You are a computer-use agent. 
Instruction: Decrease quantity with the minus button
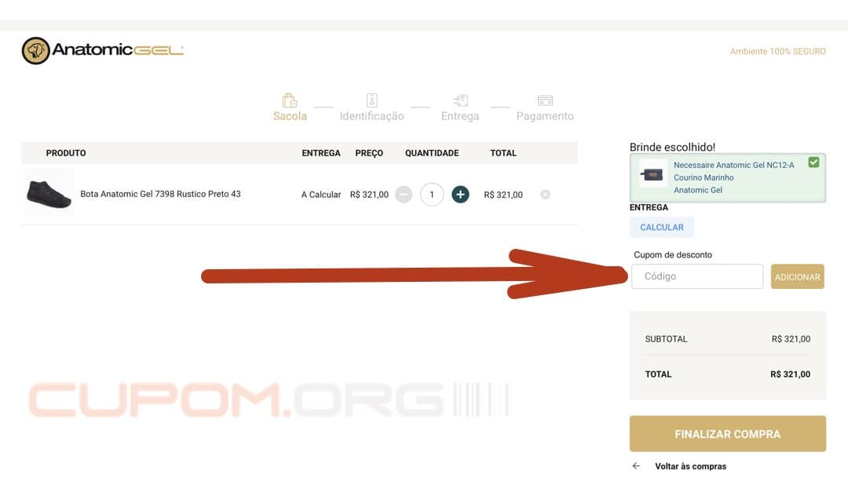(404, 195)
